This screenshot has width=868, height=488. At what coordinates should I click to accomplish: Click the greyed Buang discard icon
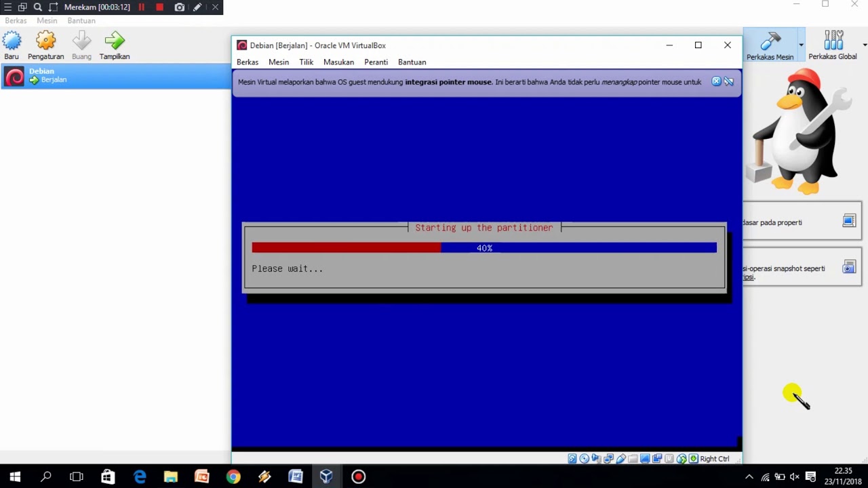[81, 41]
